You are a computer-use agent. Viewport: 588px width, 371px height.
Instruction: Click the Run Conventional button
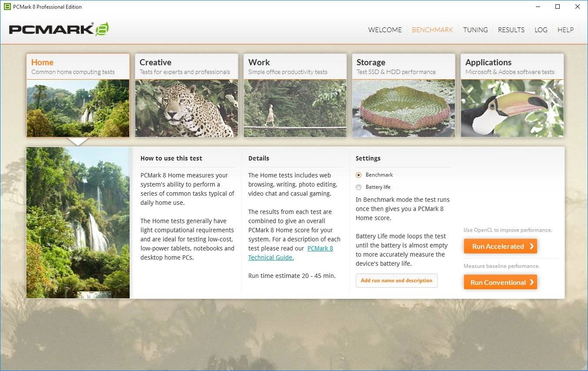click(501, 282)
